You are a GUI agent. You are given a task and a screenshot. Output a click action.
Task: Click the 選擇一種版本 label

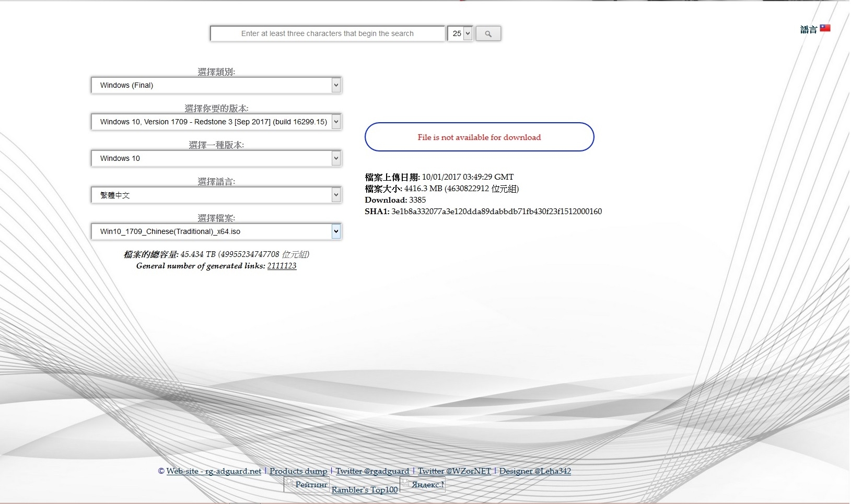[216, 145]
